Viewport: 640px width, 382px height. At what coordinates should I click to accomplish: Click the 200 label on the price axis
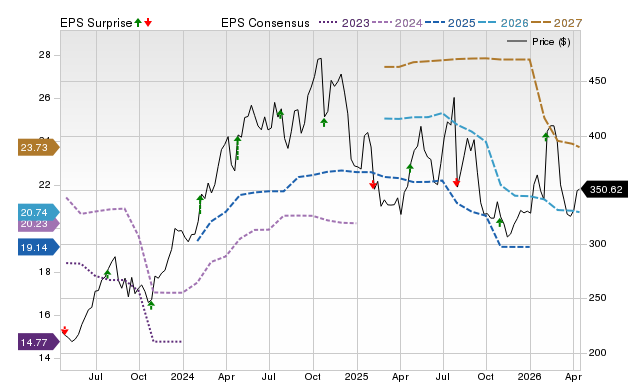(597, 353)
